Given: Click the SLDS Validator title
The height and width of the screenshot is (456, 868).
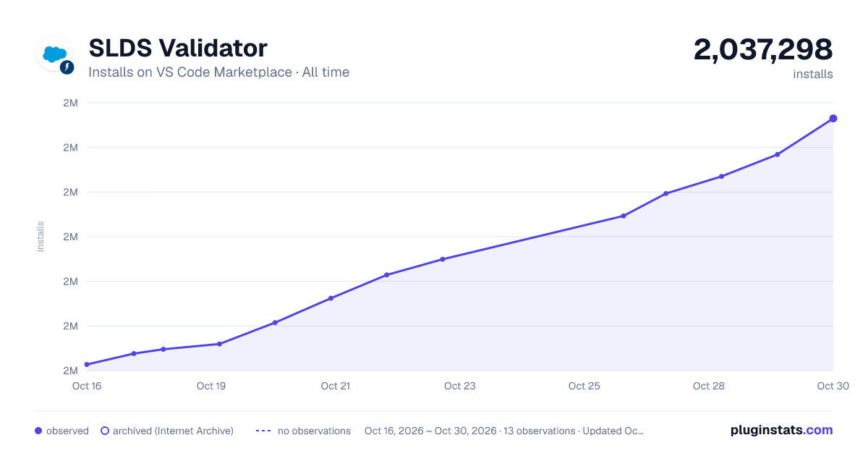Looking at the screenshot, I should 178,48.
